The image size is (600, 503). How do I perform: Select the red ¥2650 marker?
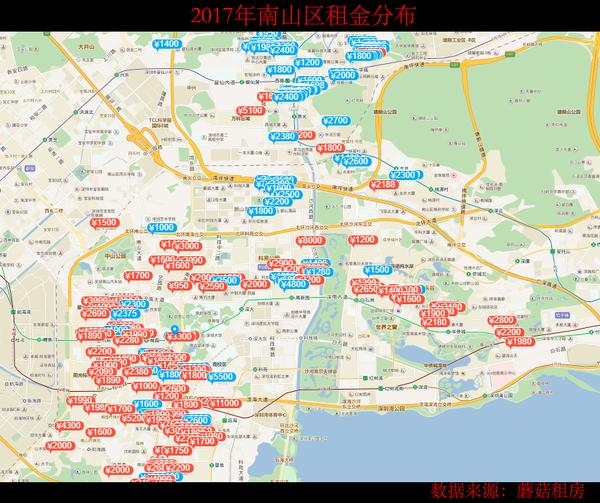pos(366,290)
